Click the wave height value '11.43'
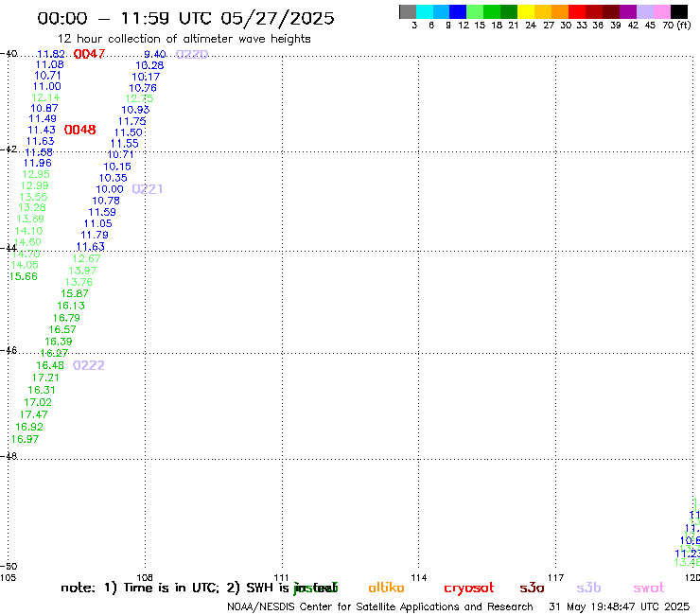Viewport: 700px width, 615px height. pos(42,130)
